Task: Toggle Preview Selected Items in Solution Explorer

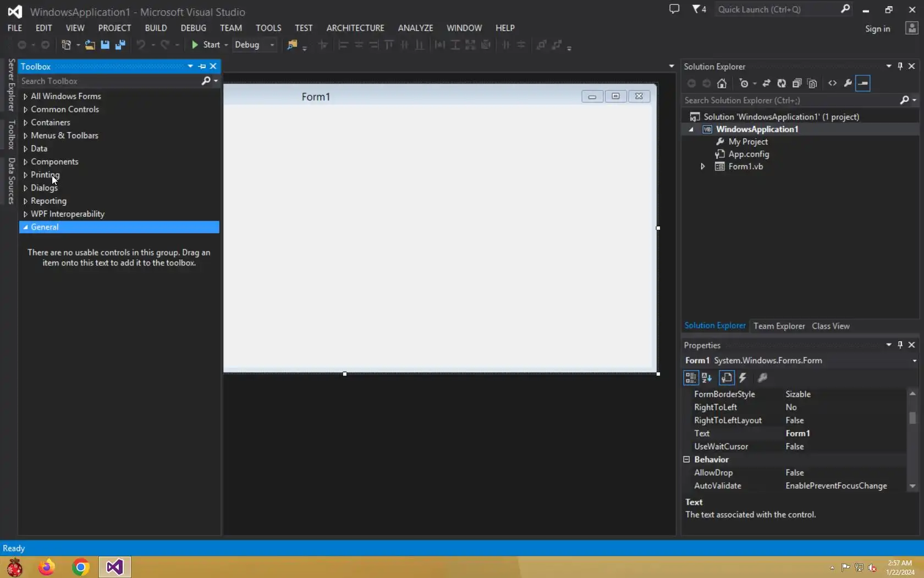Action: click(x=863, y=84)
